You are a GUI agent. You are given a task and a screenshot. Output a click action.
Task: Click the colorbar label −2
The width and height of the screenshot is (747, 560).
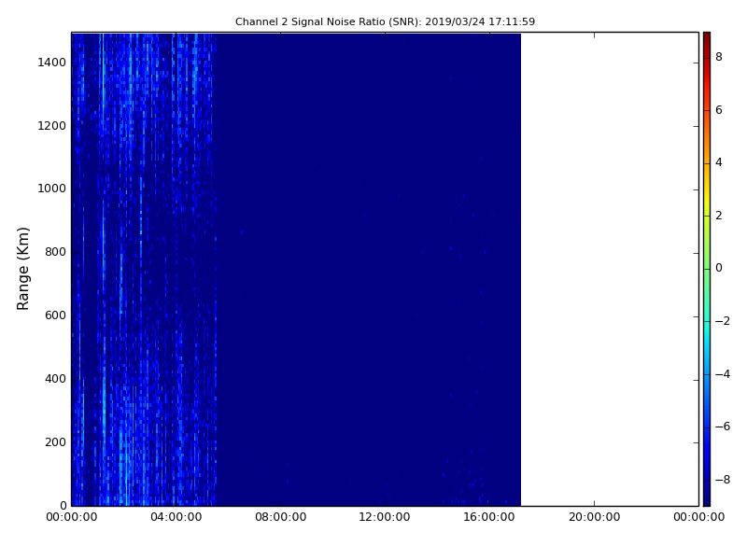click(722, 321)
